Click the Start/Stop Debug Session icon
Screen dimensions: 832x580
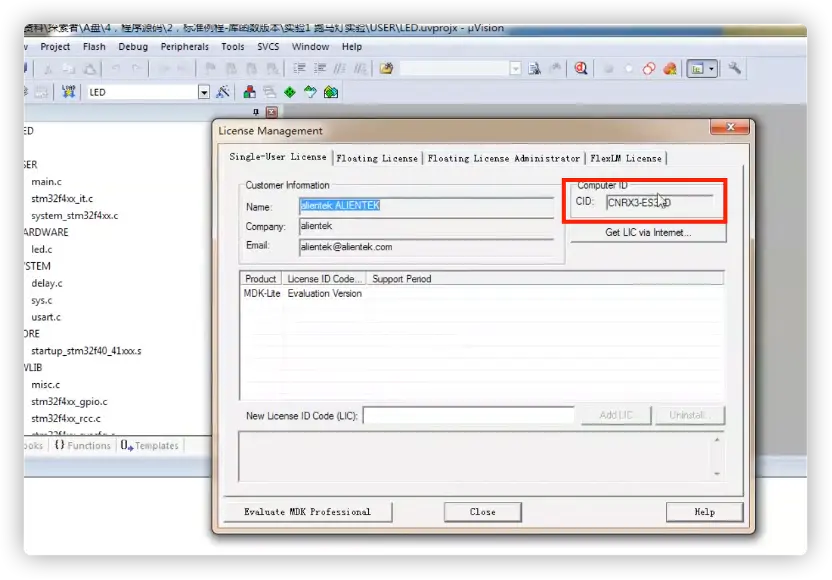point(581,68)
